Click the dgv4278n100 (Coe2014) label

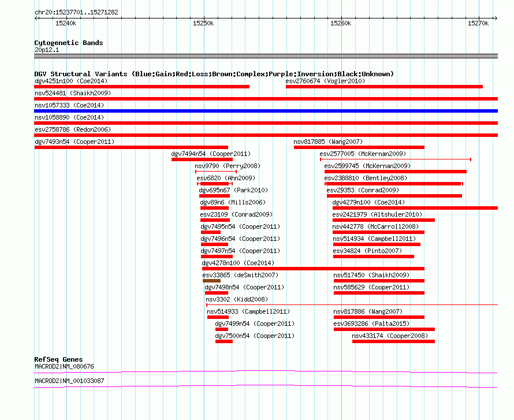[x=238, y=263]
